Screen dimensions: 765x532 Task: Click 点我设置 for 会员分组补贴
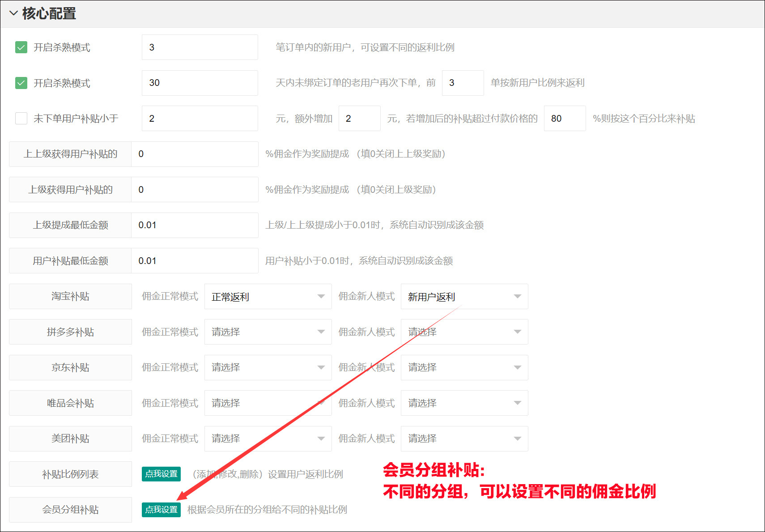pyautogui.click(x=161, y=510)
